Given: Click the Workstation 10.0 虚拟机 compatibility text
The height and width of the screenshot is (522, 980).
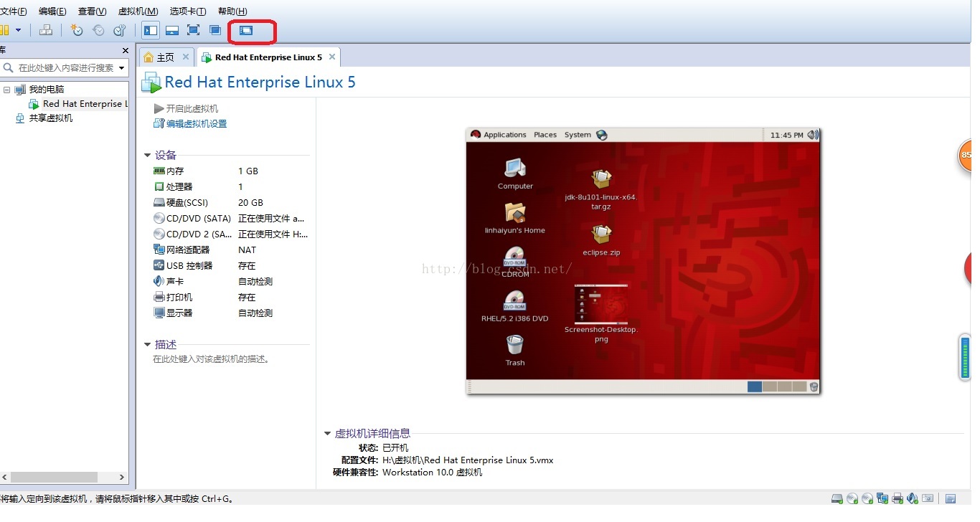Looking at the screenshot, I should coord(433,473).
